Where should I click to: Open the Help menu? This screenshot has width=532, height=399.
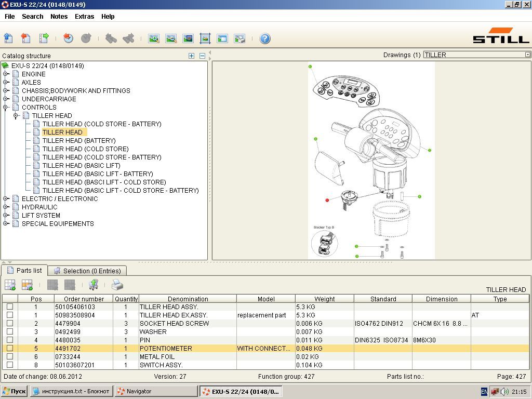click(x=108, y=16)
